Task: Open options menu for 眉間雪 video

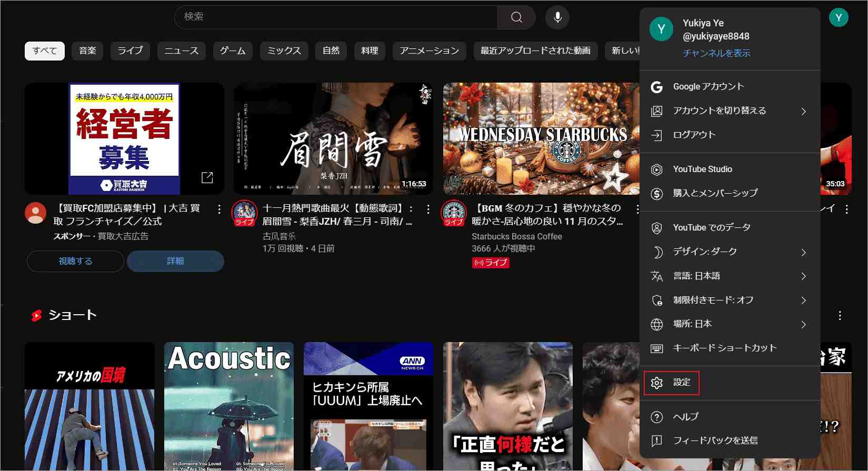Action: (428, 209)
